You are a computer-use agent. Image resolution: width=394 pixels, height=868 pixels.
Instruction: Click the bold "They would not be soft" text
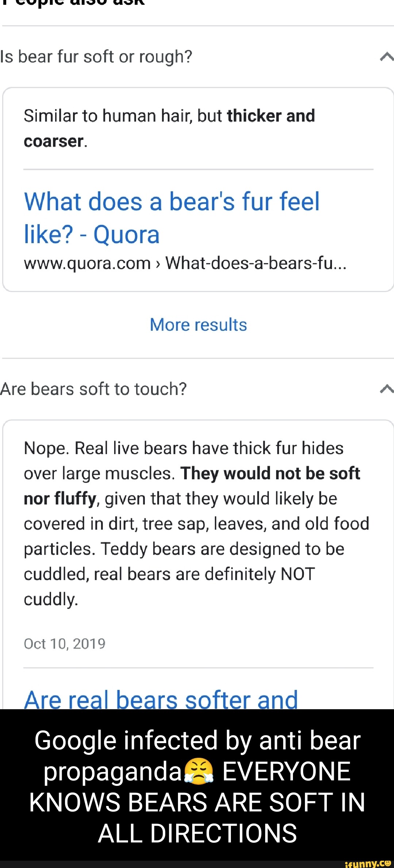(x=270, y=473)
